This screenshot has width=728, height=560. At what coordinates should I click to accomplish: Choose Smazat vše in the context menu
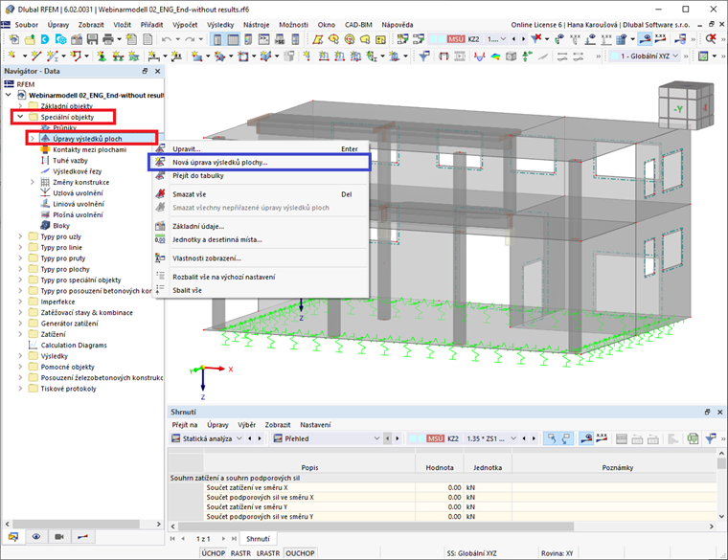[x=262, y=194]
